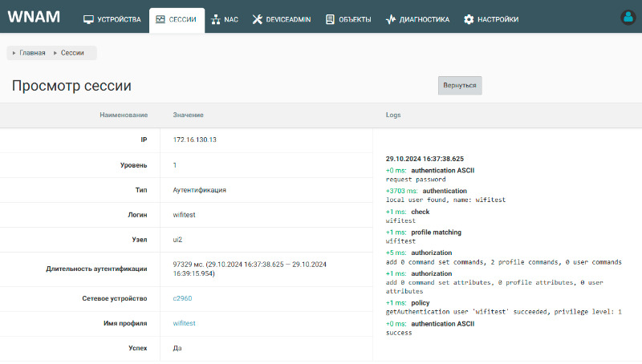
Task: Select the 97329 мс duration value
Action: [250, 269]
